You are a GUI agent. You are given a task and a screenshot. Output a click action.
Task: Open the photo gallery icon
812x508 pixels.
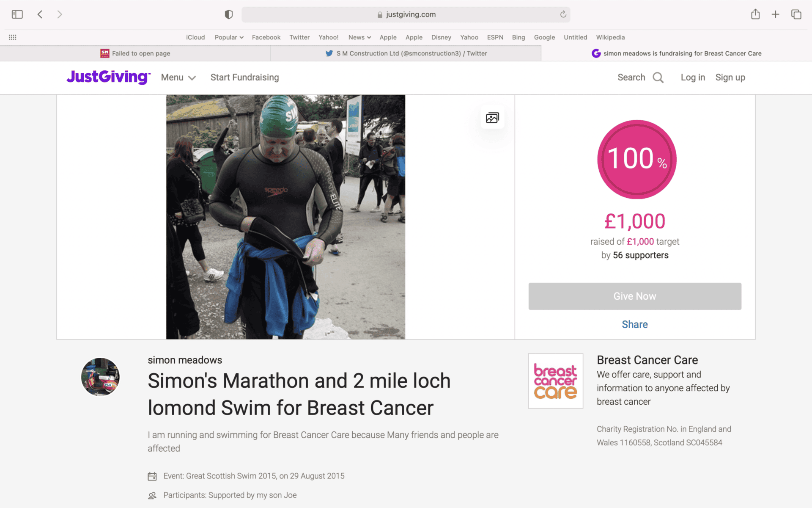coord(492,118)
